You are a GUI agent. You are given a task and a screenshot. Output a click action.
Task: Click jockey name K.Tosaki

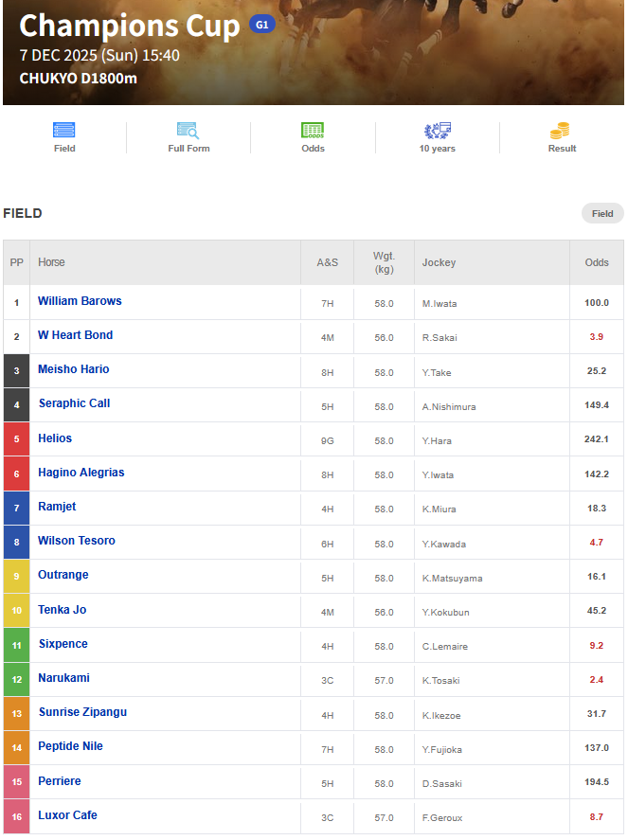[x=441, y=681]
